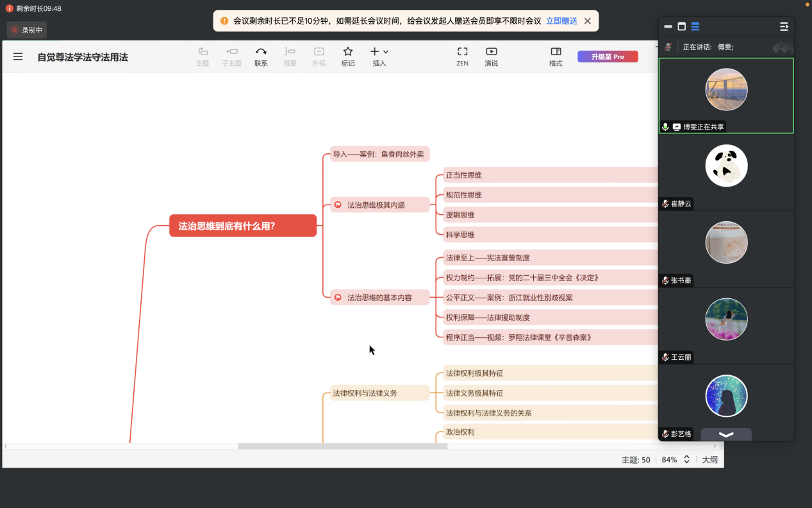Click the 标记 star marker icon
The image size is (812, 508).
point(348,56)
